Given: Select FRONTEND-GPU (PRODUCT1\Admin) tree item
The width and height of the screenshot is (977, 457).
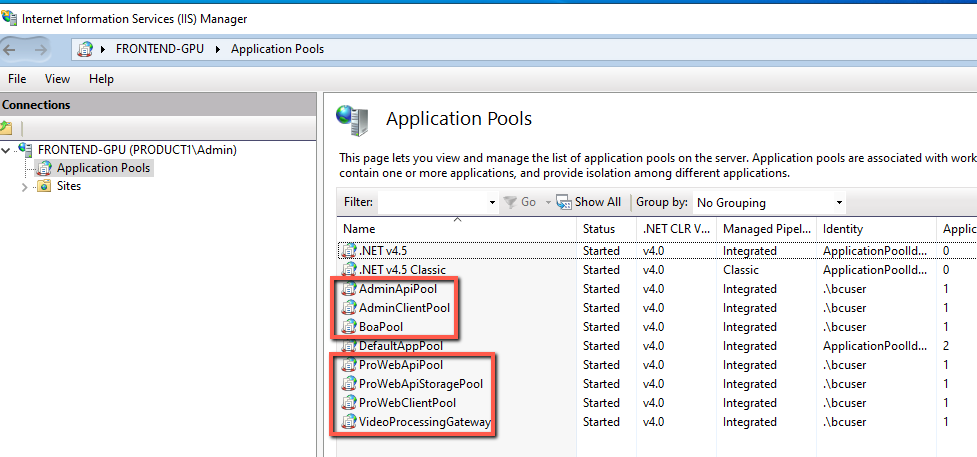Looking at the screenshot, I should point(137,150).
